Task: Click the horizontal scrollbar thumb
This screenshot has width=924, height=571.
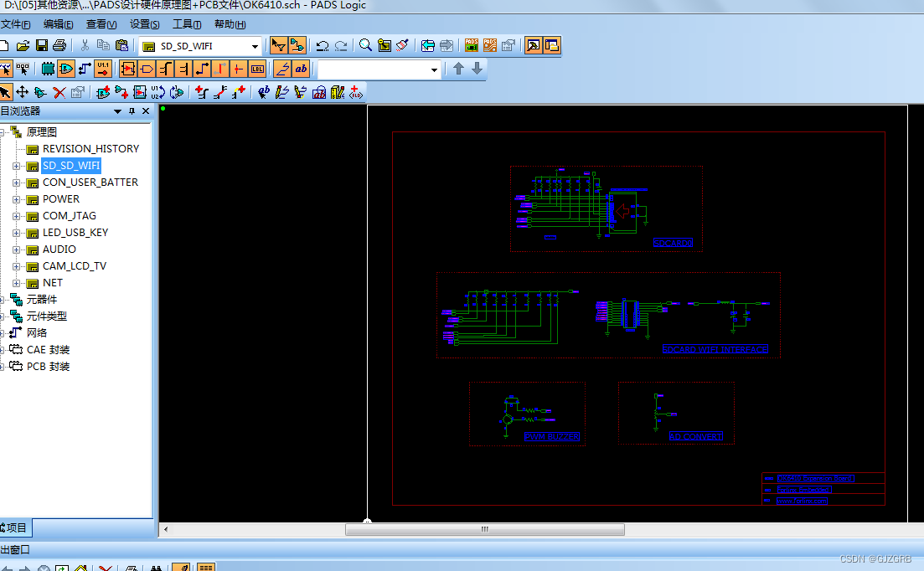Action: click(484, 529)
